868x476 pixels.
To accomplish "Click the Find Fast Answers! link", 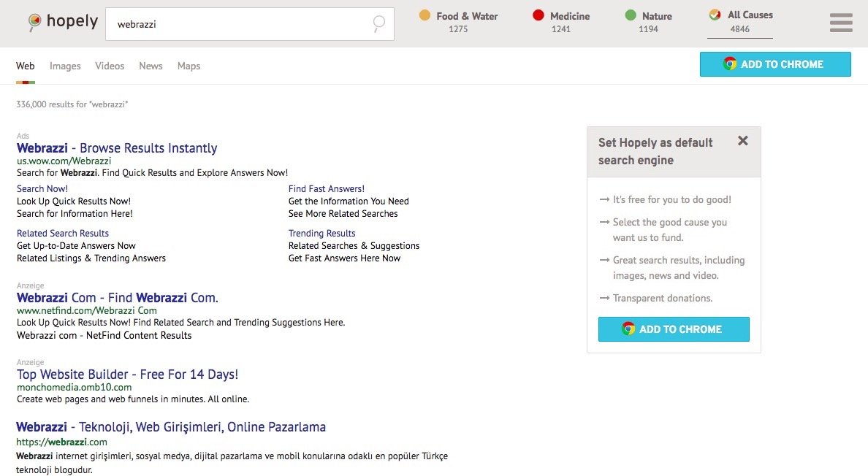I will [x=326, y=189].
